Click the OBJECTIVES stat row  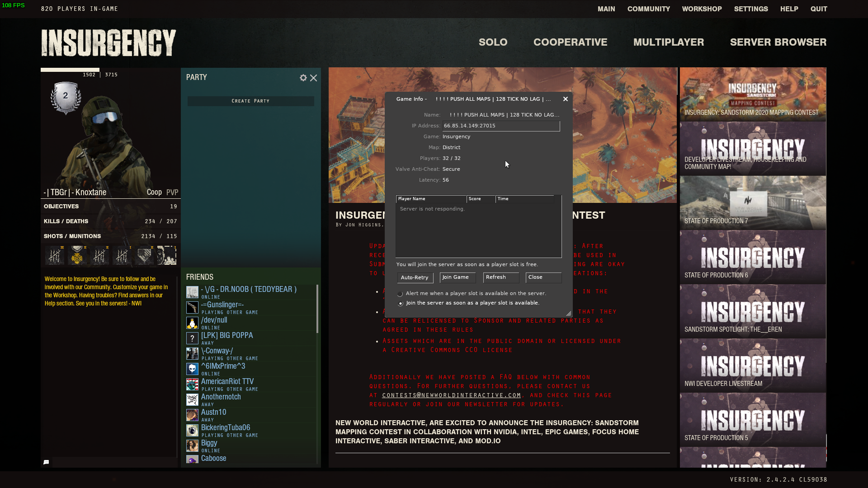pos(110,206)
